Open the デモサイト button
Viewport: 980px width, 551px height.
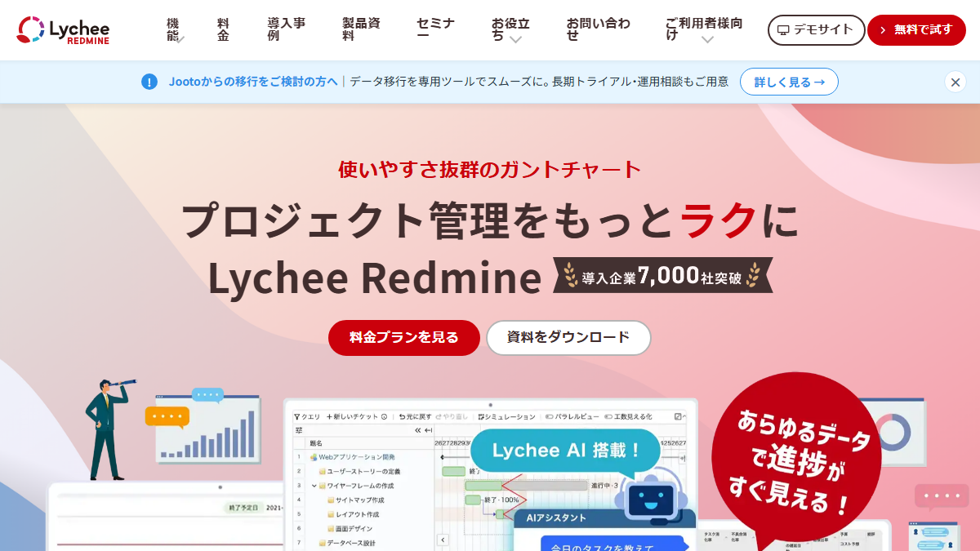(816, 30)
